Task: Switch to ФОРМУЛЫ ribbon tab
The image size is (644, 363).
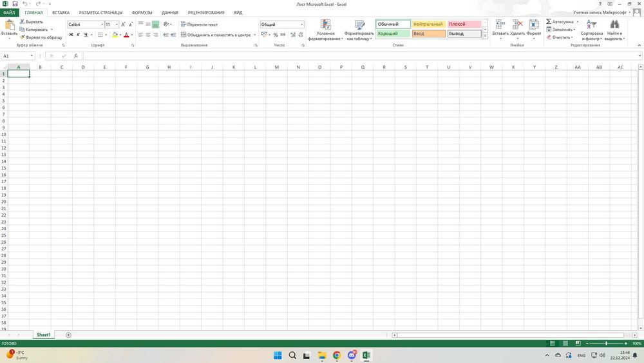Action: (142, 13)
